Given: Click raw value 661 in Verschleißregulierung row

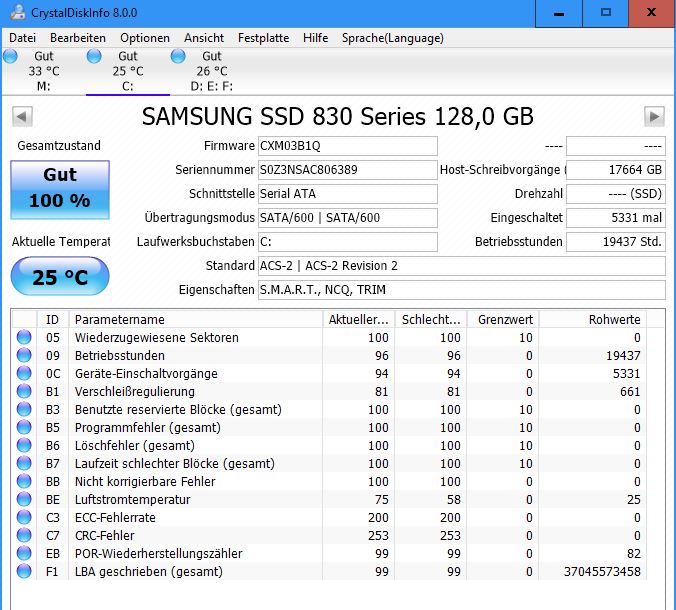Looking at the screenshot, I should 630,391.
